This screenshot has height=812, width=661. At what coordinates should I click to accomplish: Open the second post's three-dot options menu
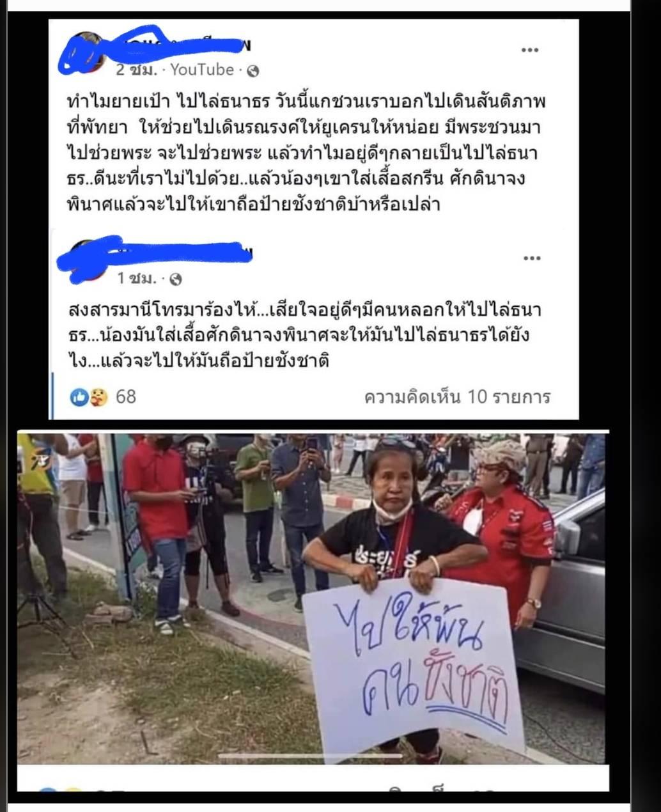pyautogui.click(x=532, y=258)
